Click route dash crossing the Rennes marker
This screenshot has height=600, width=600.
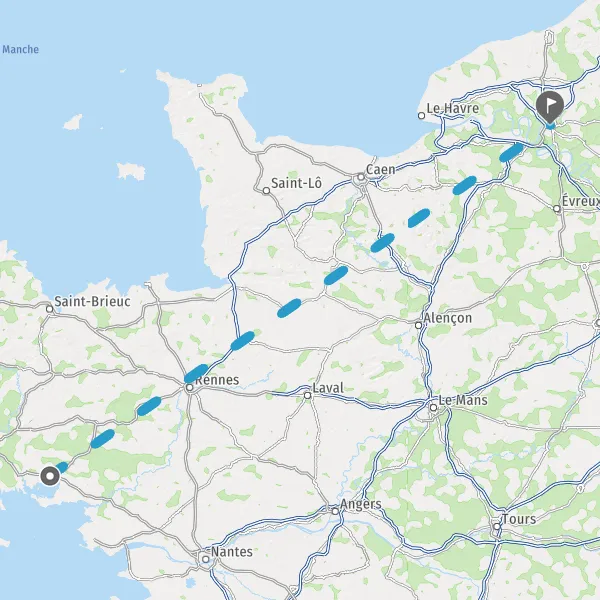point(196,373)
